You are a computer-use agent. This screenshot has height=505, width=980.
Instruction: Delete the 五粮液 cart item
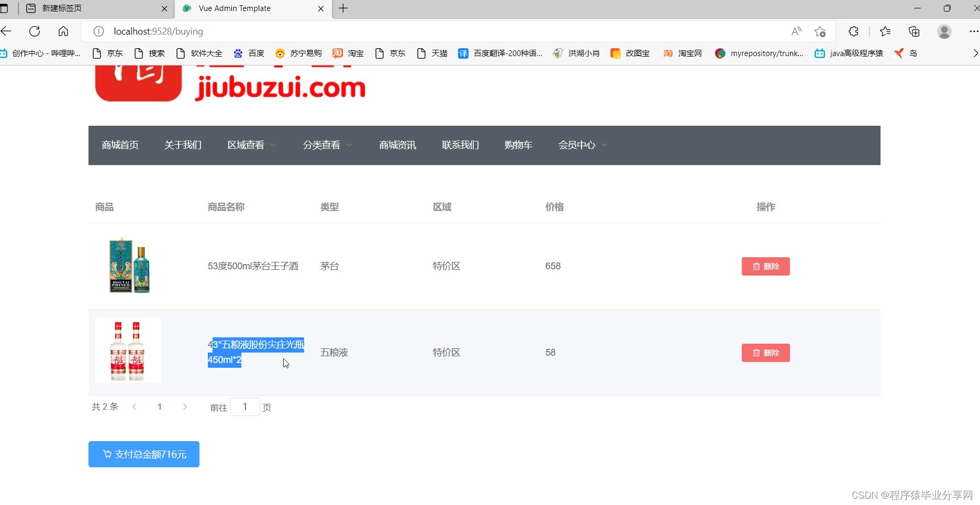pos(766,353)
